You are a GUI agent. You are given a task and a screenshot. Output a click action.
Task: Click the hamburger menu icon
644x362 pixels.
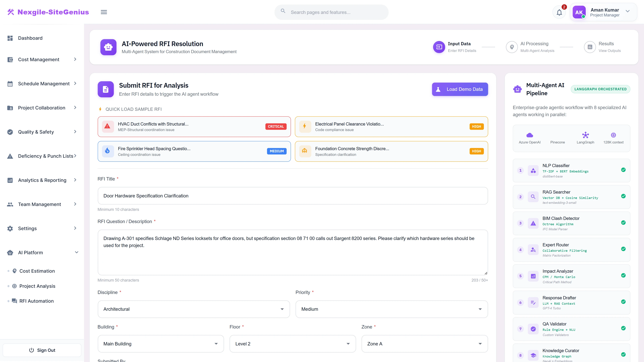[104, 12]
